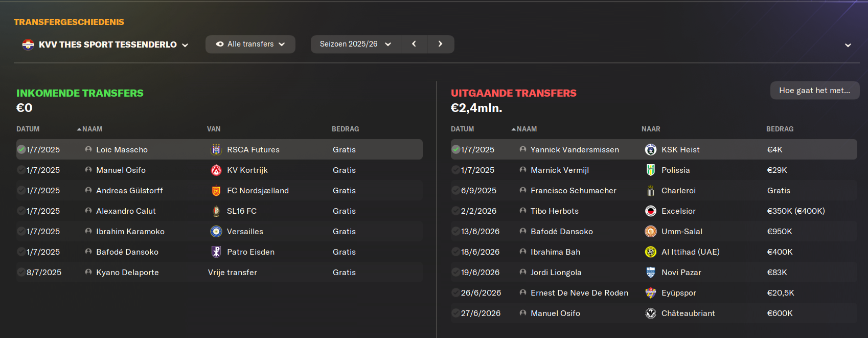Click the Excelsior club logo
868x338 pixels.
[x=651, y=211]
